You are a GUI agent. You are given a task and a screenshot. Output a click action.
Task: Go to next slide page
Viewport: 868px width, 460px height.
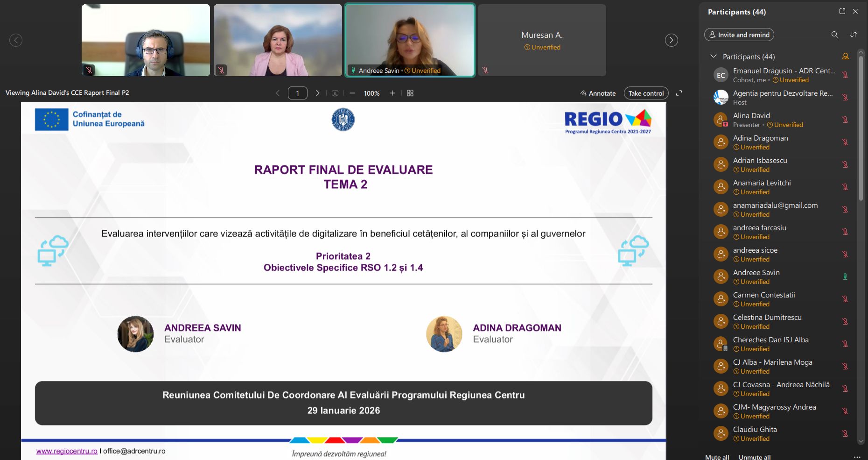pyautogui.click(x=318, y=93)
